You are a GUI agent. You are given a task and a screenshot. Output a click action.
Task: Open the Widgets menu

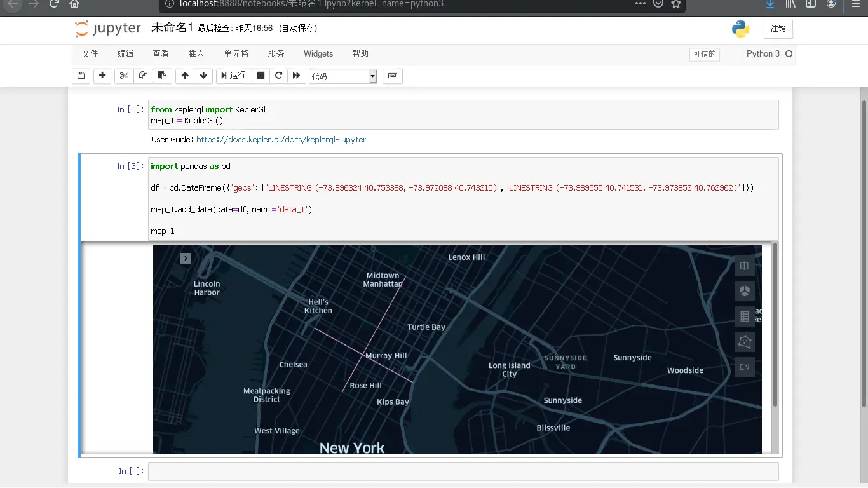[318, 54]
